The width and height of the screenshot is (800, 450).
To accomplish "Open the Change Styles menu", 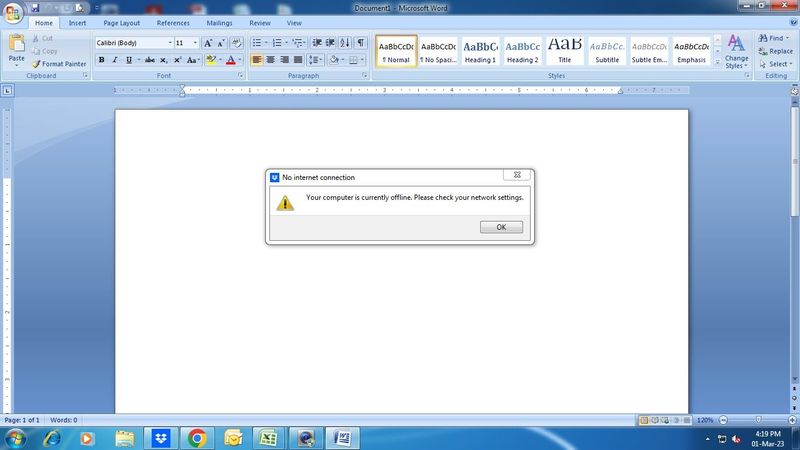I will [736, 52].
